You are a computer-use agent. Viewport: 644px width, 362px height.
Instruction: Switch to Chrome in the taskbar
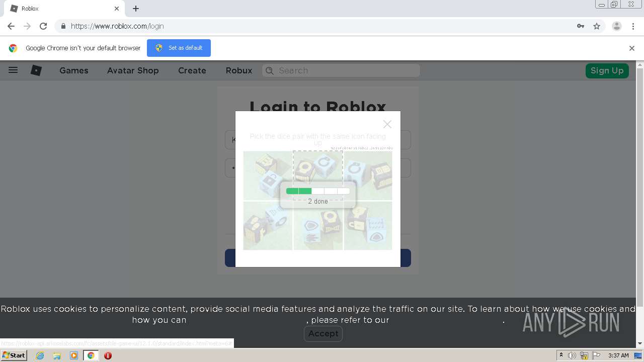click(x=91, y=355)
